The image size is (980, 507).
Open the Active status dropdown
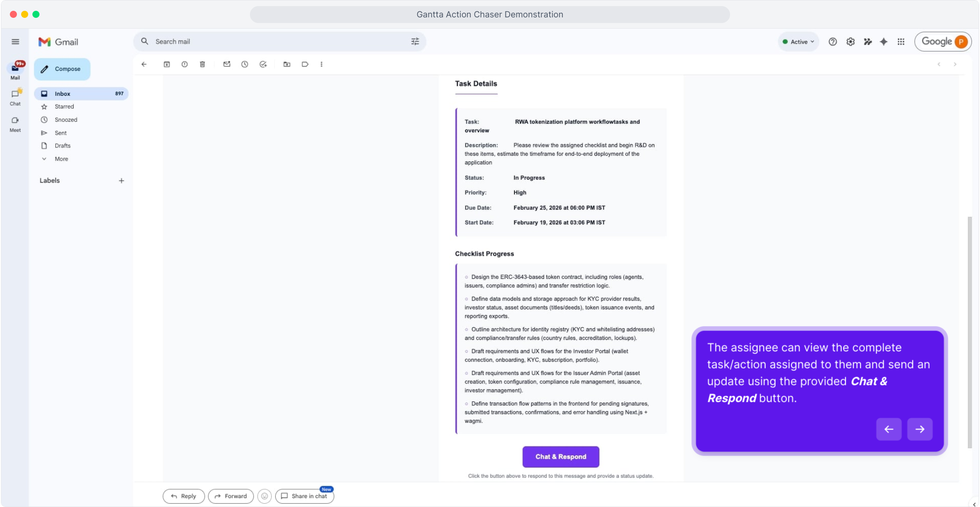[x=798, y=42]
